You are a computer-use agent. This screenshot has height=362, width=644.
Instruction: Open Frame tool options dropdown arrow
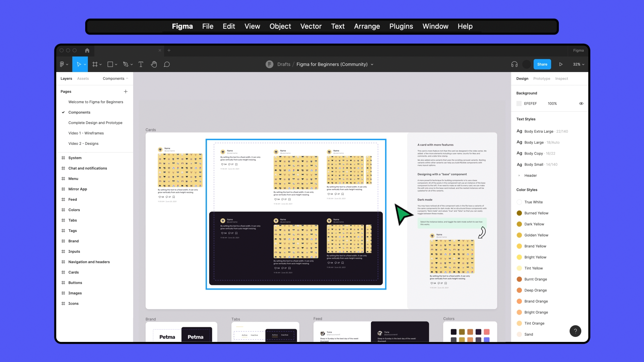101,65
